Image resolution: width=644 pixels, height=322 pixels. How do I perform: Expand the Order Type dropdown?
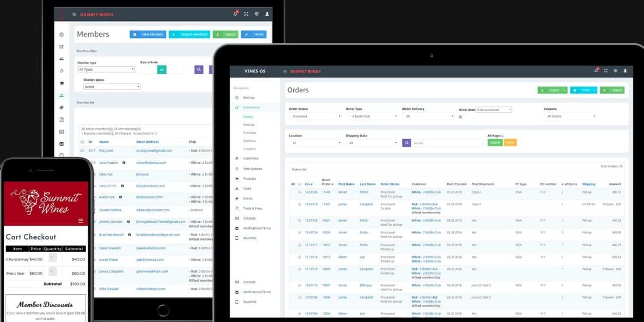(x=372, y=116)
